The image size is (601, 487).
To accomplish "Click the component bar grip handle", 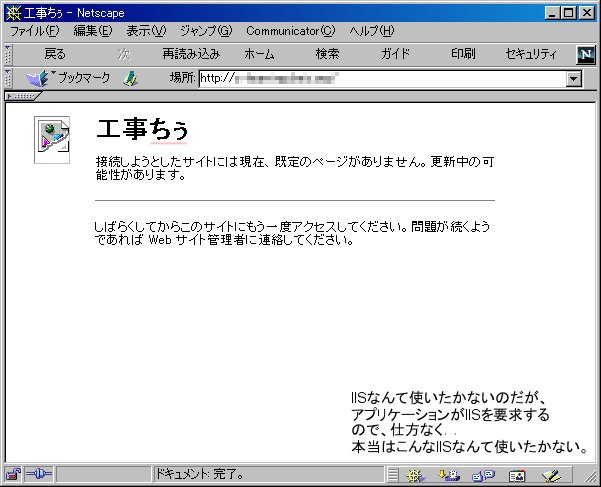I will coord(392,475).
